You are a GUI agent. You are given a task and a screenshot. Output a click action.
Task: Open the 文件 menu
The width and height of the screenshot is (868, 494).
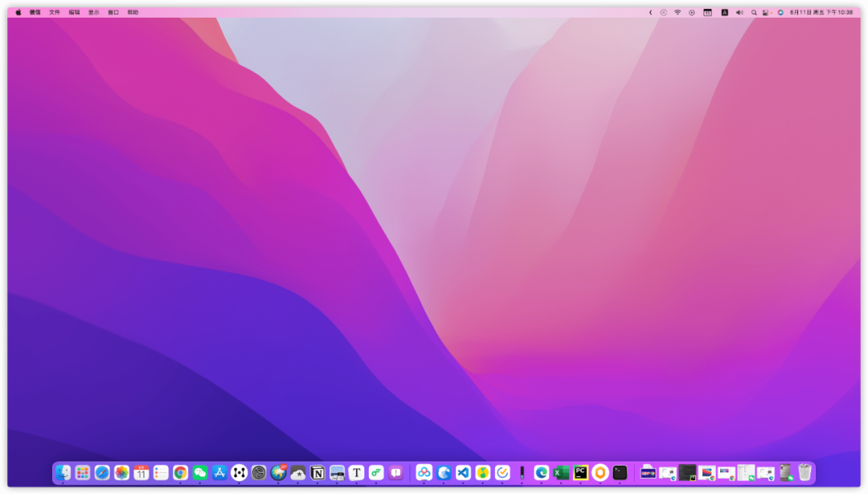pos(55,12)
